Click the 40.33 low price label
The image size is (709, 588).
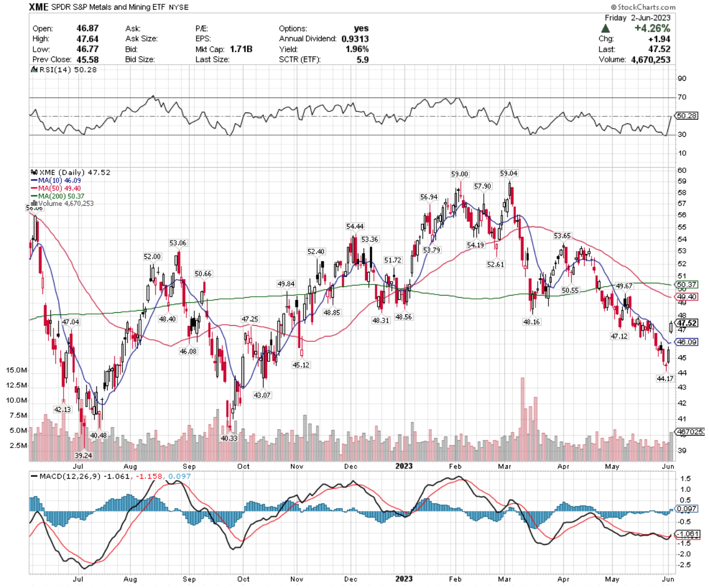(x=229, y=438)
